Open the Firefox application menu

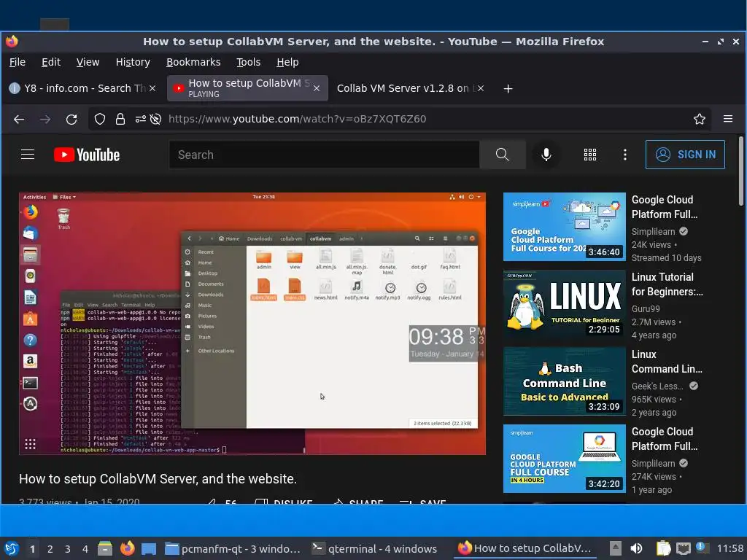pos(728,119)
